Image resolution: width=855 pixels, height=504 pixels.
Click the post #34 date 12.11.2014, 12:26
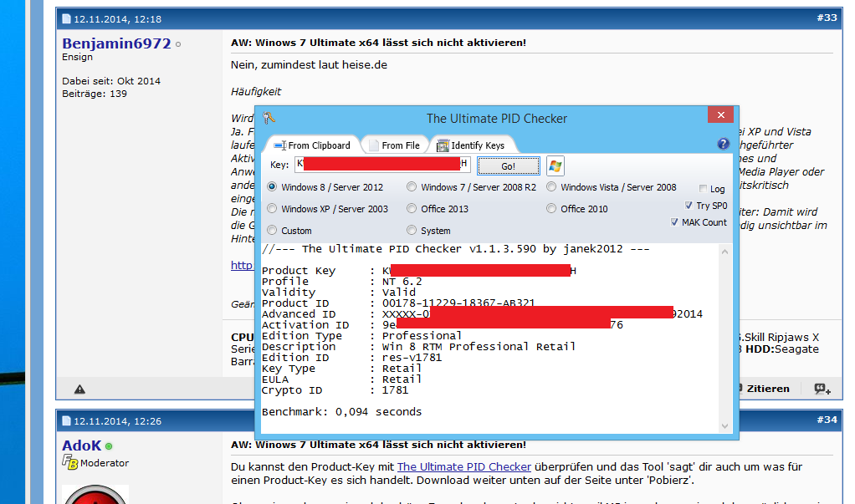(118, 420)
